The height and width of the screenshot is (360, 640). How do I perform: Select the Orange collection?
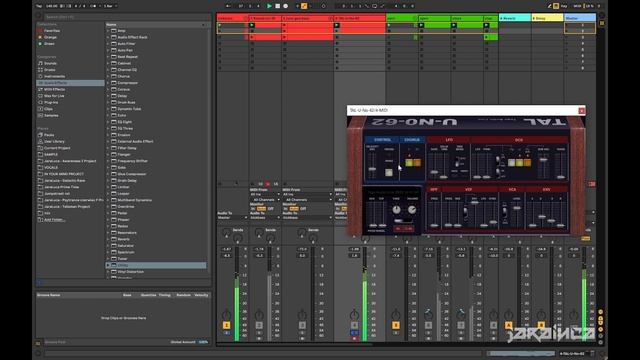[x=50, y=37]
